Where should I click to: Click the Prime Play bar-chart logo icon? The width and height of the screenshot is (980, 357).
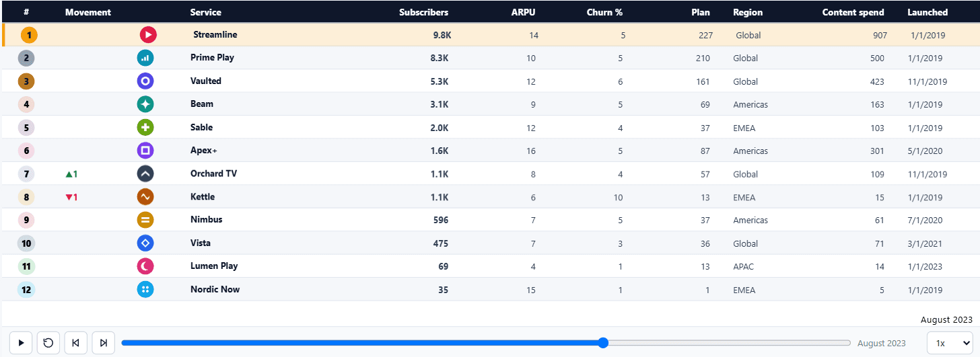pos(145,58)
